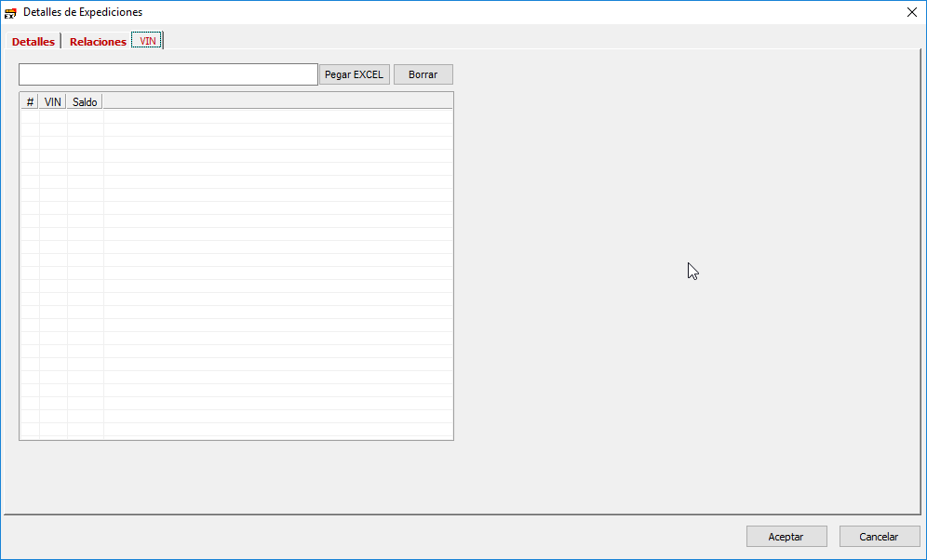Close the Detalles de Expediciones window
This screenshot has height=560, width=927.
point(911,12)
